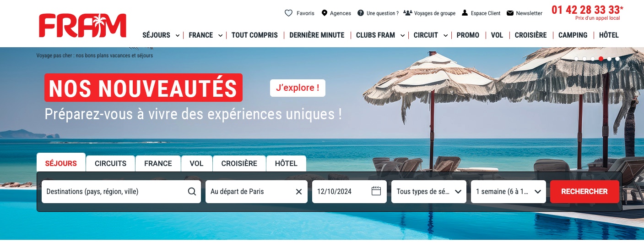
Task: Click the Newsletter envelope icon
Action: pos(510,13)
